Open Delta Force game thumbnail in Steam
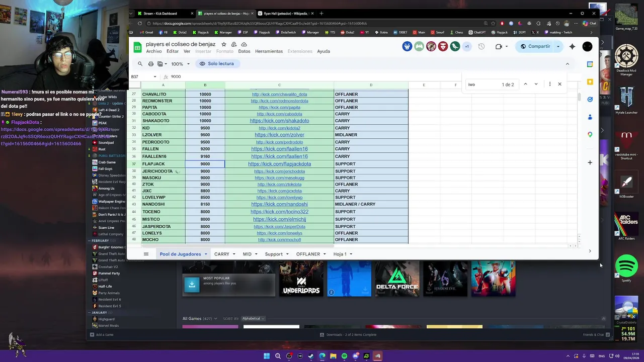The width and height of the screenshot is (644, 362). coord(397,278)
